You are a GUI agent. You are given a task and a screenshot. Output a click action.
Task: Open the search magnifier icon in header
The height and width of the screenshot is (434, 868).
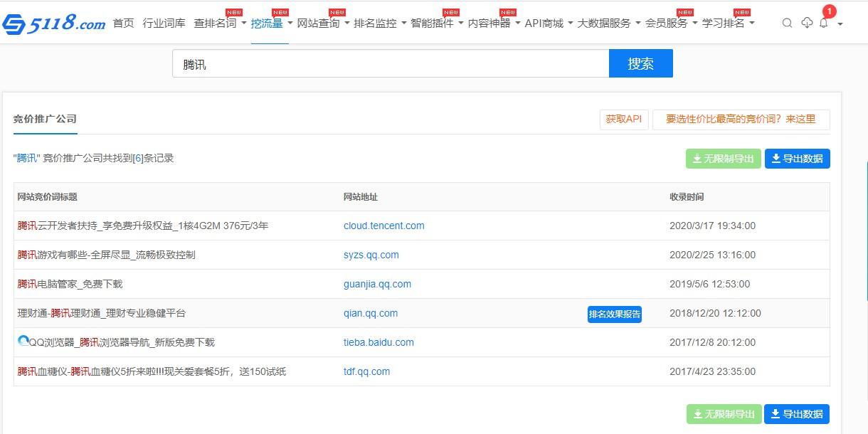point(787,23)
